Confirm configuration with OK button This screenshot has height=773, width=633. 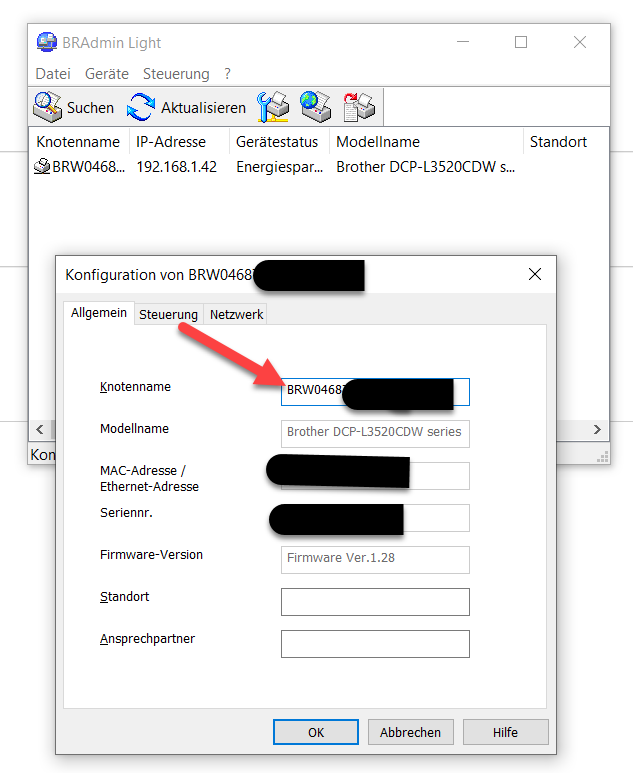coord(316,732)
